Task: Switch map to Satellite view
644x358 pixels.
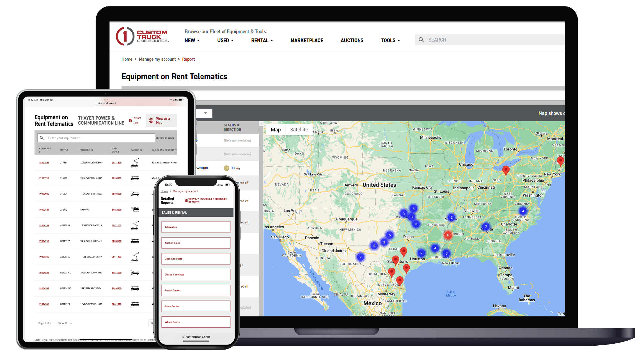Action: (299, 130)
